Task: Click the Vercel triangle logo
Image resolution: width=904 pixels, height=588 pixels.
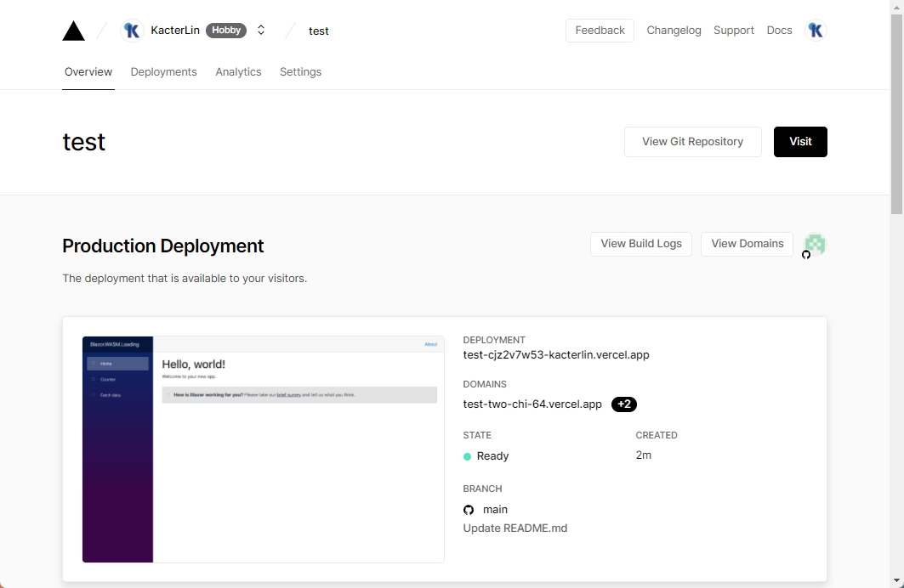Action: tap(74, 31)
